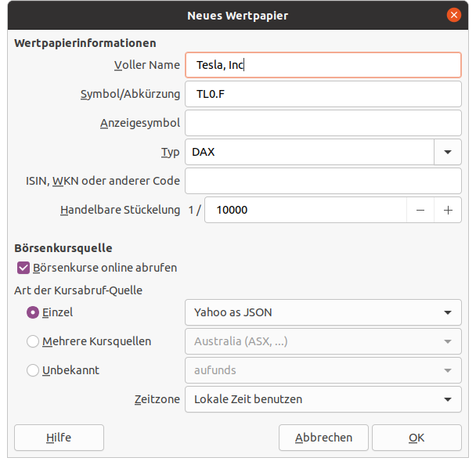Expand the Yahoo as JSON source dropdown
This screenshot has height=465, width=476.
[323, 312]
